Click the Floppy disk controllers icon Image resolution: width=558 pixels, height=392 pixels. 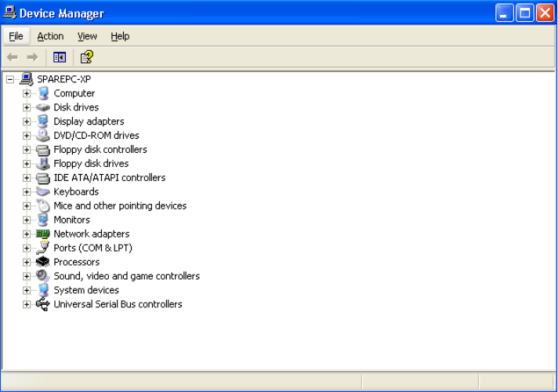pos(43,150)
